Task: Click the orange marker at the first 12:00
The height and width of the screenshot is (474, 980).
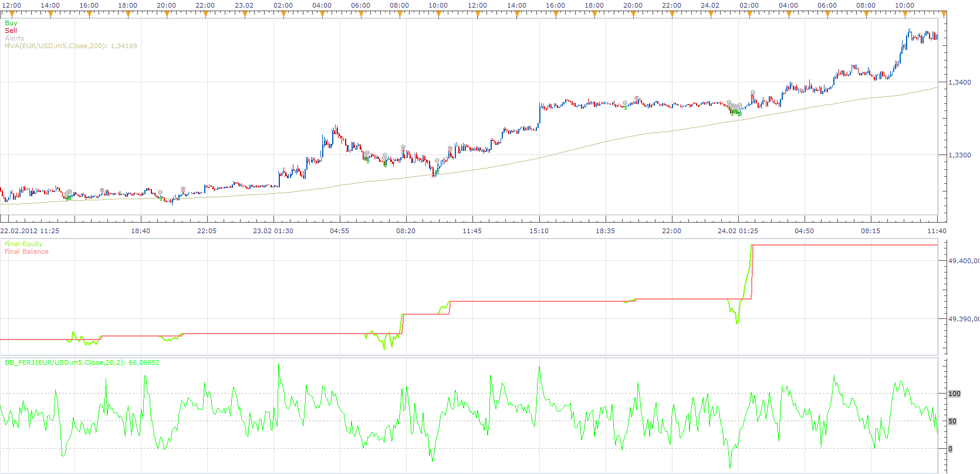Action: pyautogui.click(x=12, y=15)
